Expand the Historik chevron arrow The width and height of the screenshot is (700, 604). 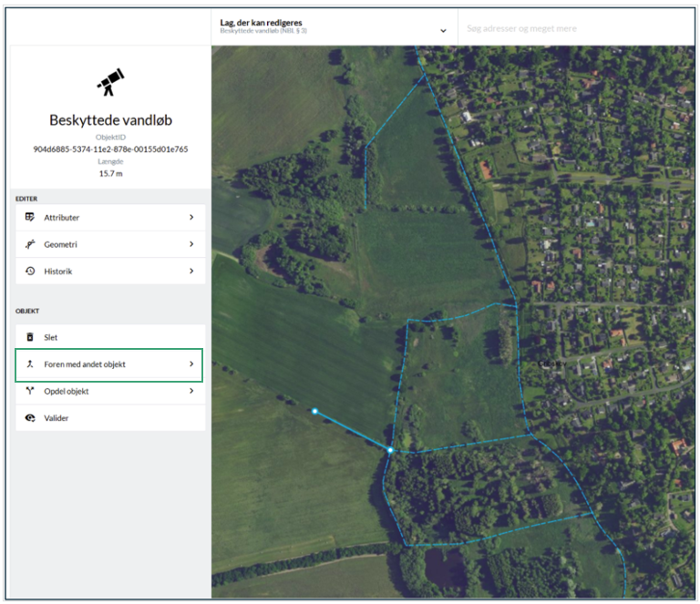(x=191, y=271)
